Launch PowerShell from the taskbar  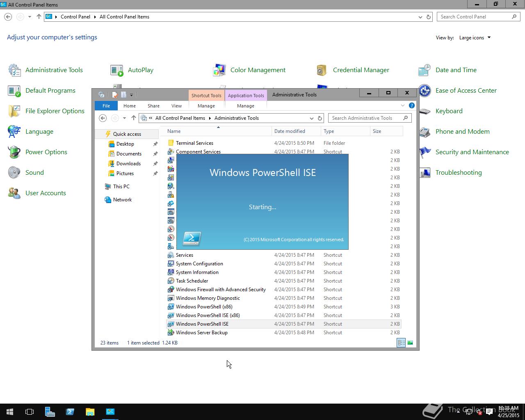70,412
